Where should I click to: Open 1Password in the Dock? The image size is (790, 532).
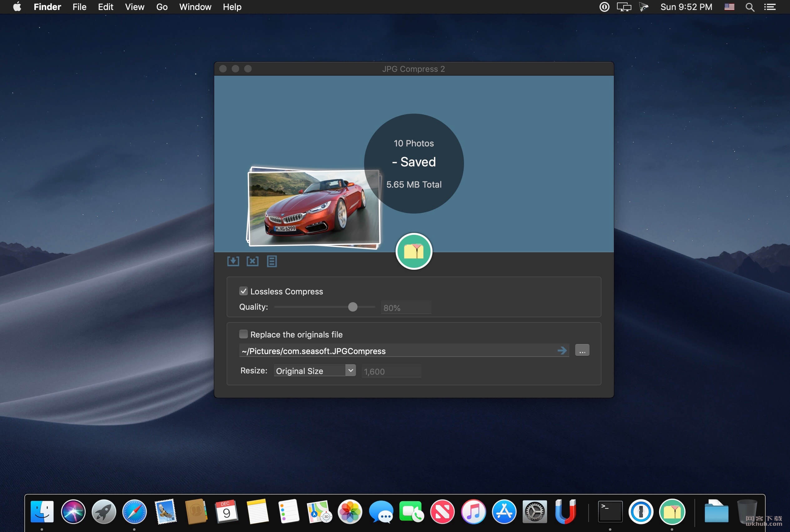641,511
